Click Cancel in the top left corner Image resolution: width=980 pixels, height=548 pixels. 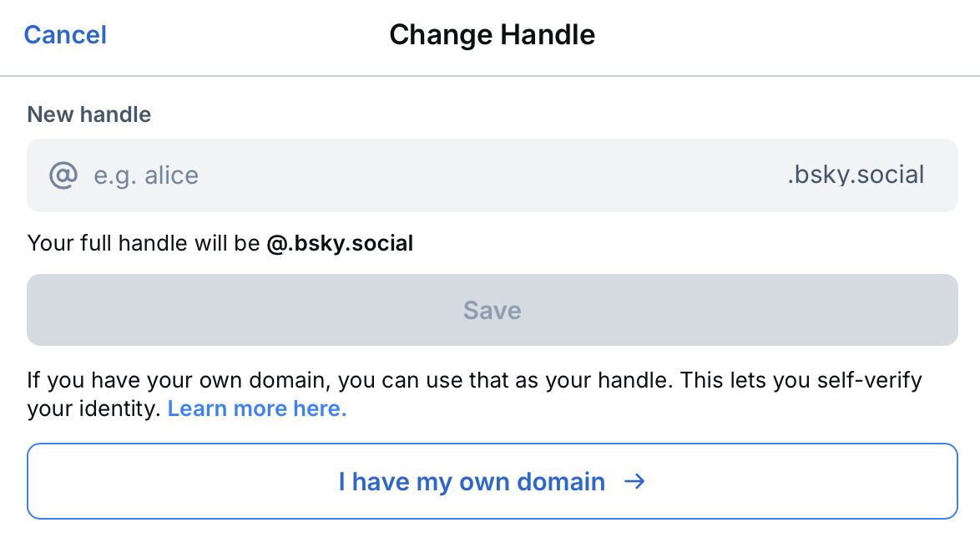coord(65,35)
